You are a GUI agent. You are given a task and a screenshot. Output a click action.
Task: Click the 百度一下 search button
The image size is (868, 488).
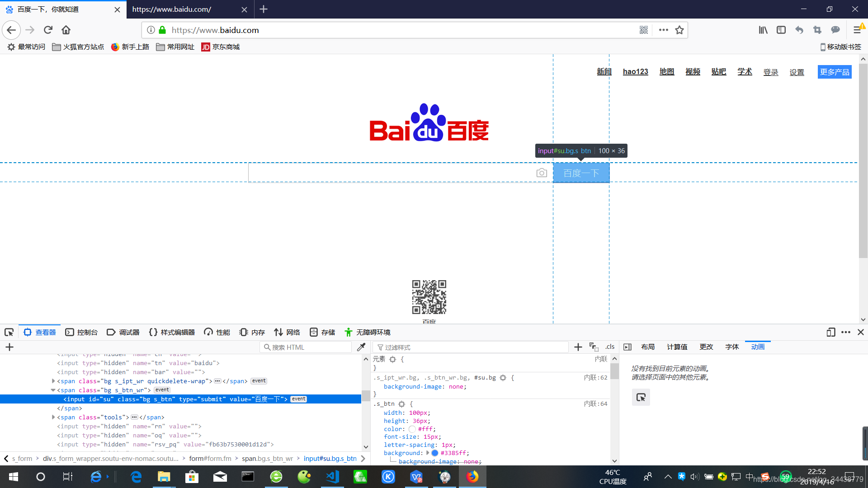point(581,173)
